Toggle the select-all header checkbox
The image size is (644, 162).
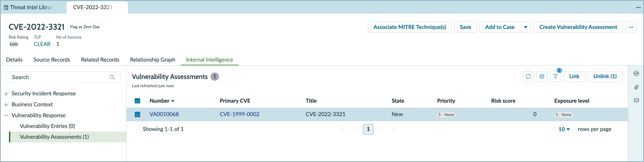138,101
